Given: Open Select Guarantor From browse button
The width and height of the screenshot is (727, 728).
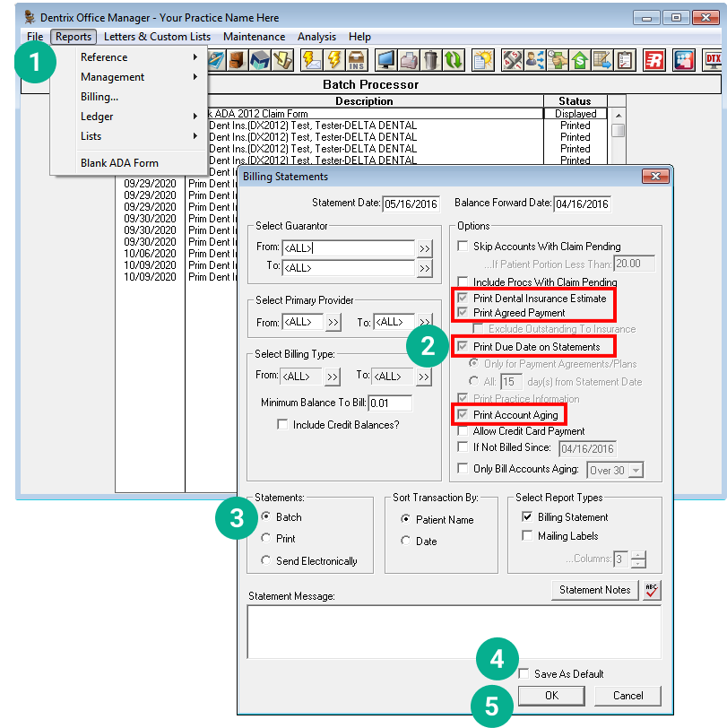Looking at the screenshot, I should tap(424, 248).
